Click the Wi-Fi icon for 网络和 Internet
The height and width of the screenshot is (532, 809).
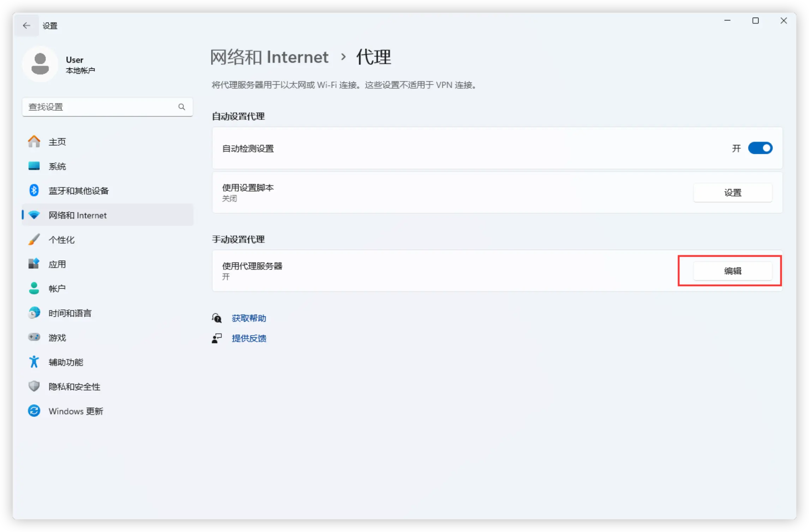(x=34, y=215)
